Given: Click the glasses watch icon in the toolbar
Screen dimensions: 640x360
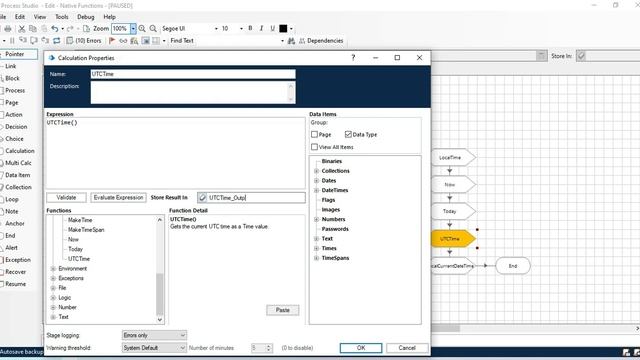Looking at the screenshot, I should pos(123,40).
